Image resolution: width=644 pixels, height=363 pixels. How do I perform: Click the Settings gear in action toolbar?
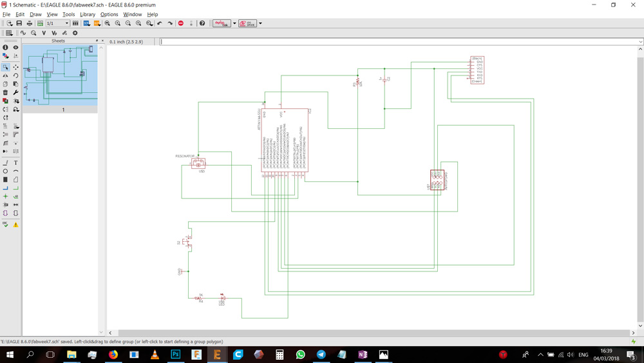click(75, 33)
